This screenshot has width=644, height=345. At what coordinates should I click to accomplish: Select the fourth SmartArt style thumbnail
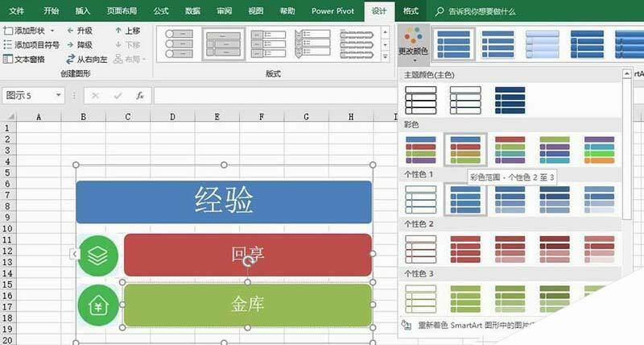click(x=587, y=44)
